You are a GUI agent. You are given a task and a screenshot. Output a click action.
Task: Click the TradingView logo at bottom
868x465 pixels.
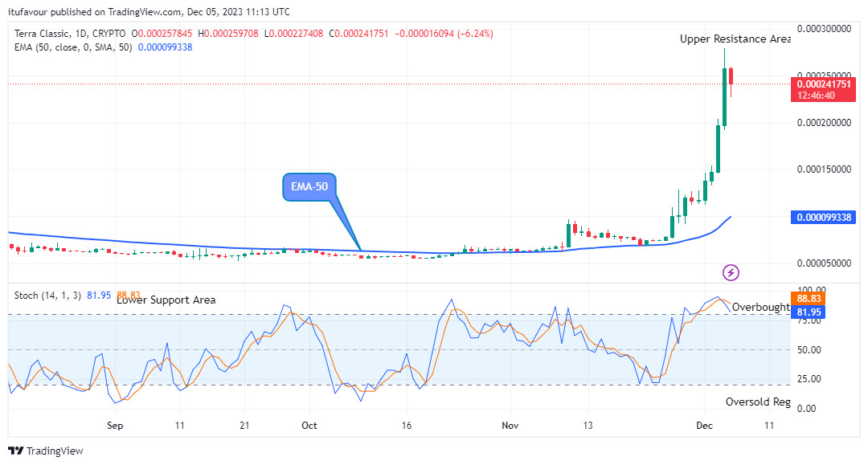tap(46, 451)
